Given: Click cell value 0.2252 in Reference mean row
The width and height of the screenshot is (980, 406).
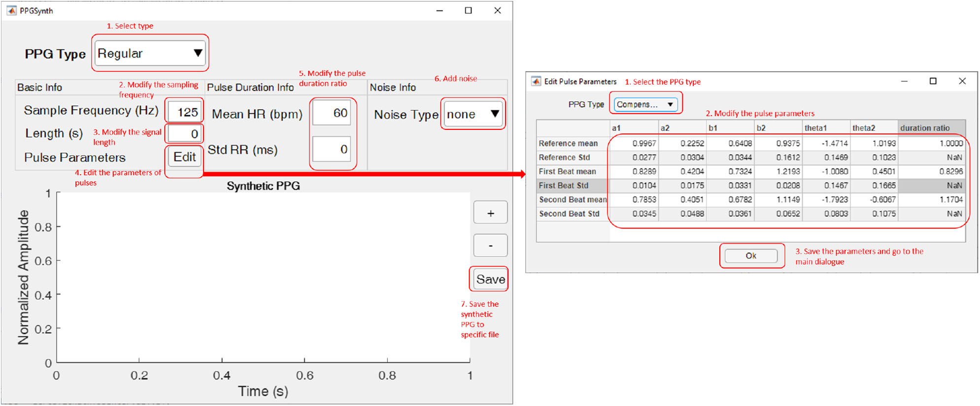Looking at the screenshot, I should [x=682, y=143].
